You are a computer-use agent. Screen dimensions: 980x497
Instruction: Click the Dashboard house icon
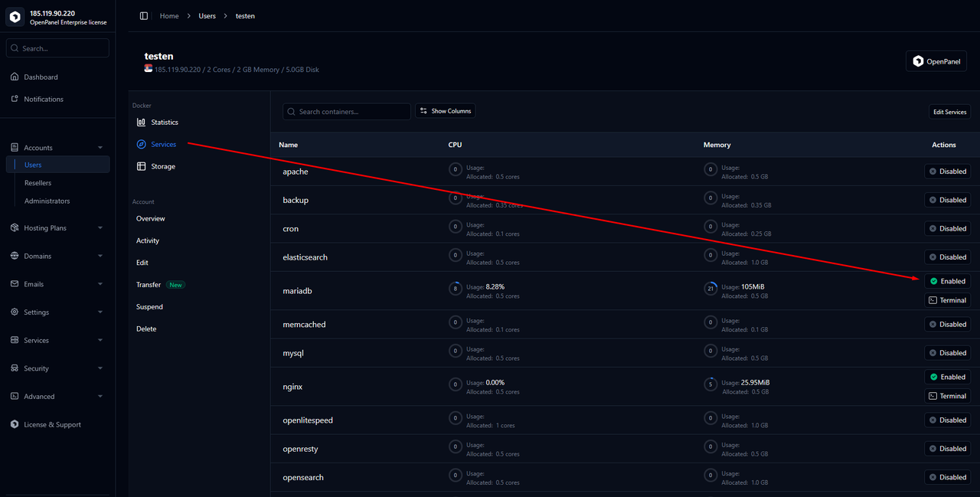coord(15,77)
